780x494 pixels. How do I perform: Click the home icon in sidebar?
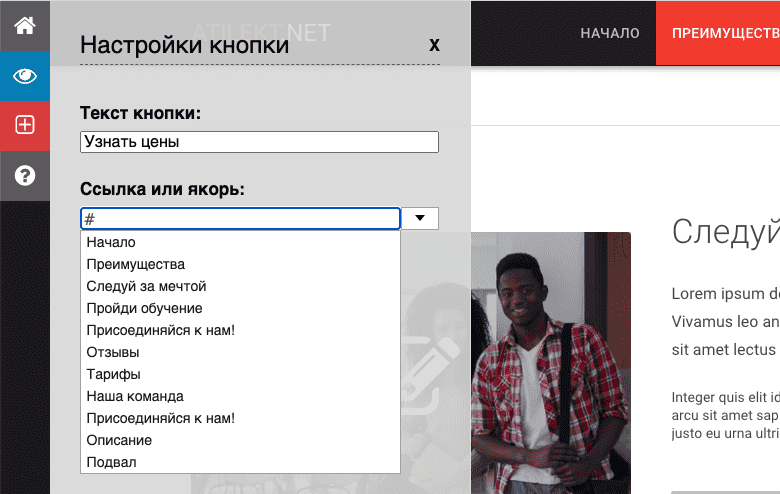25,25
